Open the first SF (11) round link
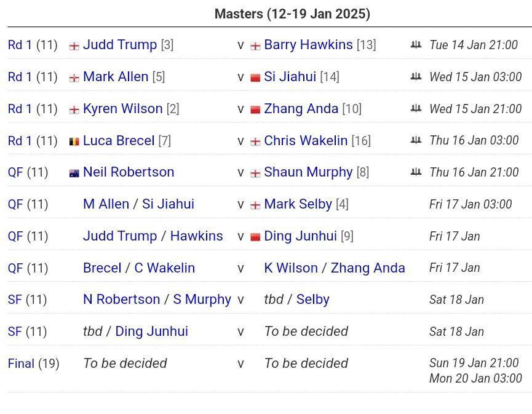This screenshot has width=532, height=414. [x=15, y=300]
